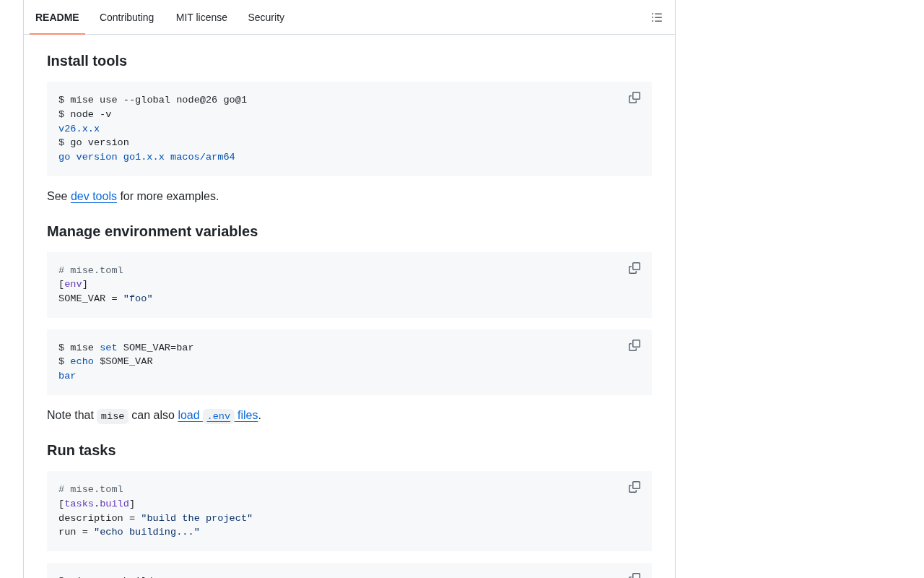Open the README outline icon
The height and width of the screenshot is (578, 924).
click(x=657, y=17)
